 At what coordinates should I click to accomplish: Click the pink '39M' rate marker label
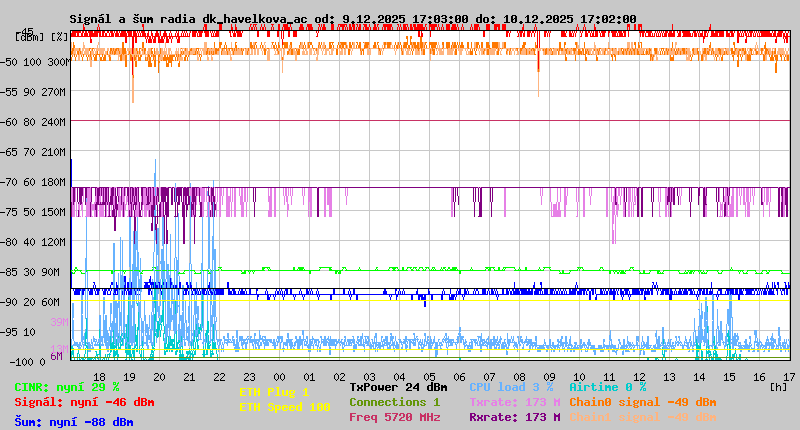pyautogui.click(x=59, y=322)
